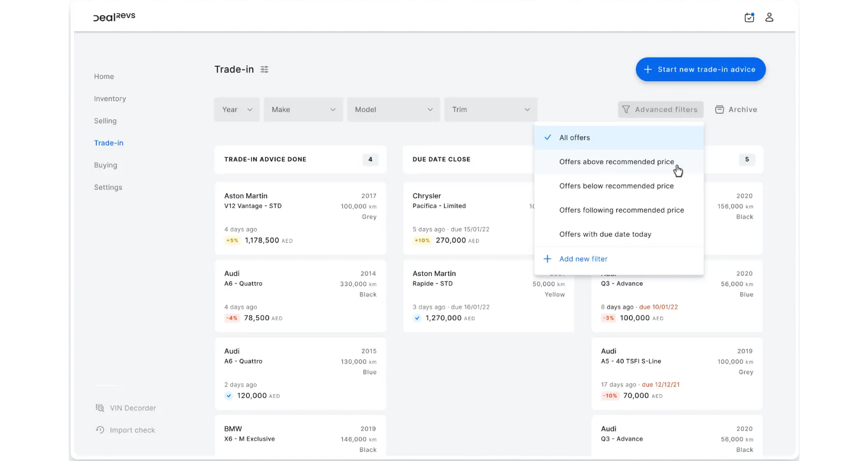Click Add new filter link
The image size is (868, 461).
point(583,259)
